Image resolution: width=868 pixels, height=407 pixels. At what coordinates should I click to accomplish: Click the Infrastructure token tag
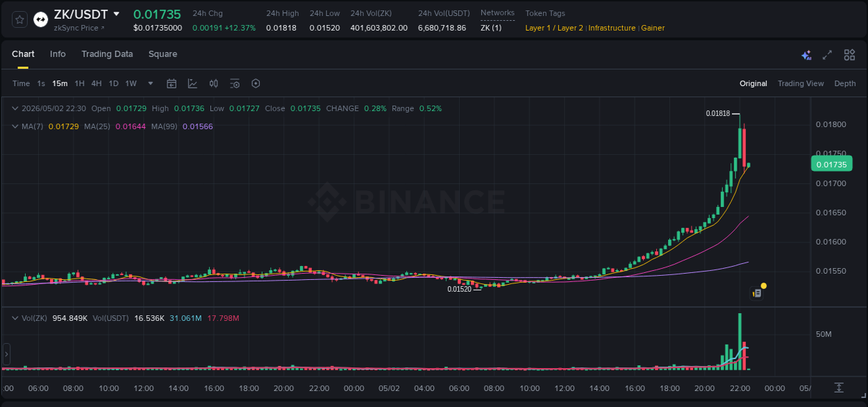coord(612,28)
